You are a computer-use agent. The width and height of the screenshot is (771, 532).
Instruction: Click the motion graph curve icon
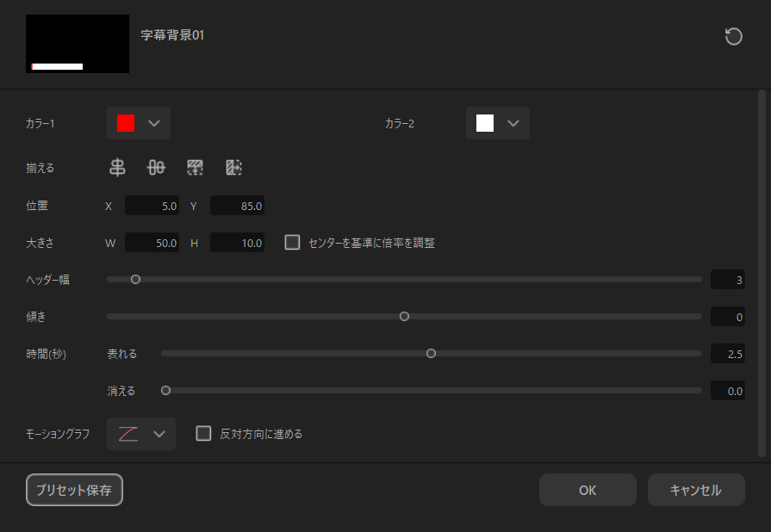[x=127, y=434]
